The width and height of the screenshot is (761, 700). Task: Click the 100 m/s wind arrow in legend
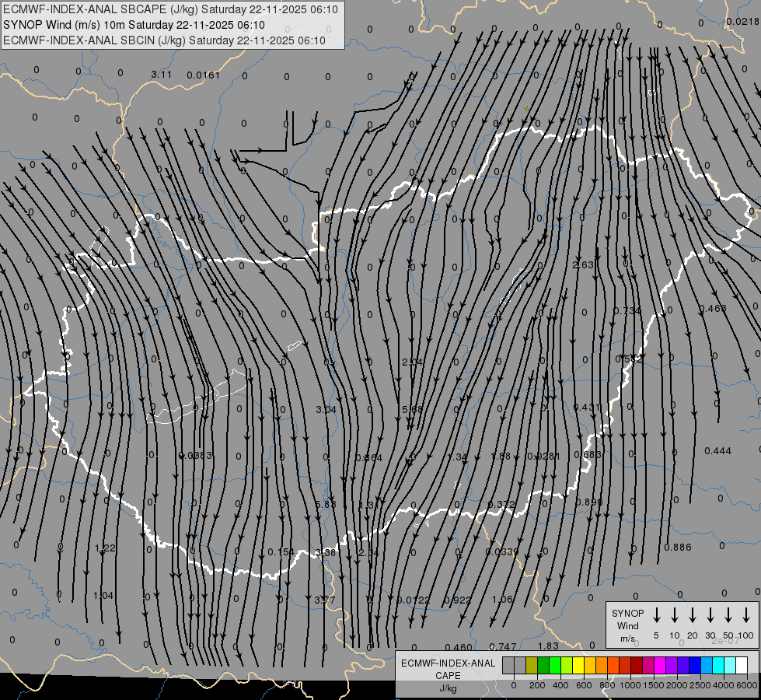click(x=746, y=615)
